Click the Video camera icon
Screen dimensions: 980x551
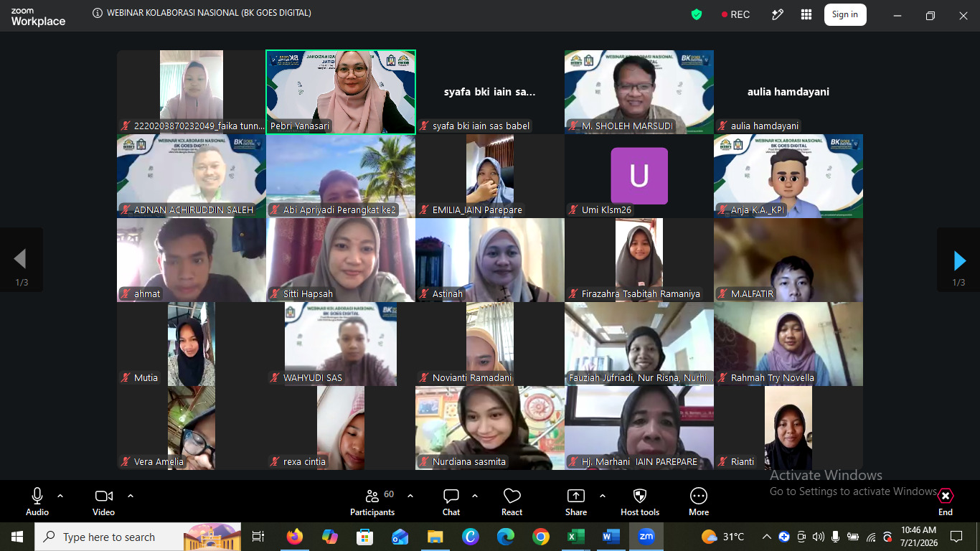104,496
